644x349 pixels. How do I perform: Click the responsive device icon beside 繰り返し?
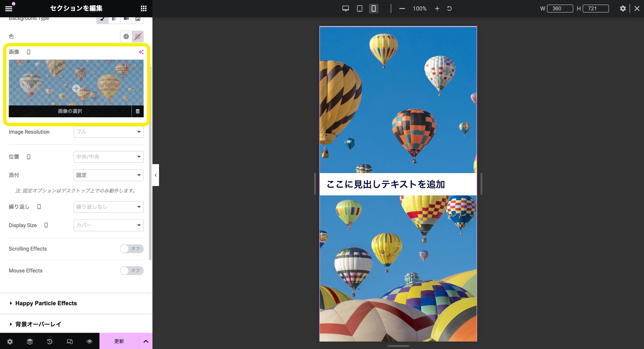point(39,207)
